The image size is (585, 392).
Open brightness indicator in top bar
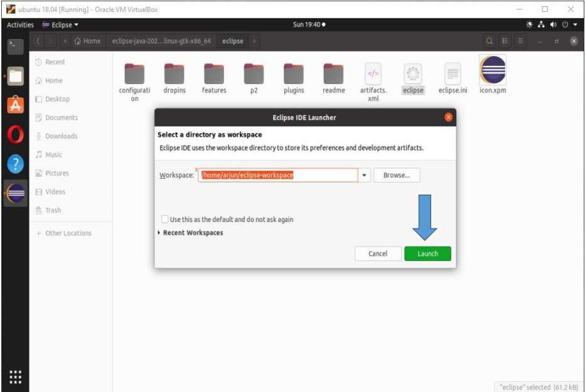click(x=529, y=24)
